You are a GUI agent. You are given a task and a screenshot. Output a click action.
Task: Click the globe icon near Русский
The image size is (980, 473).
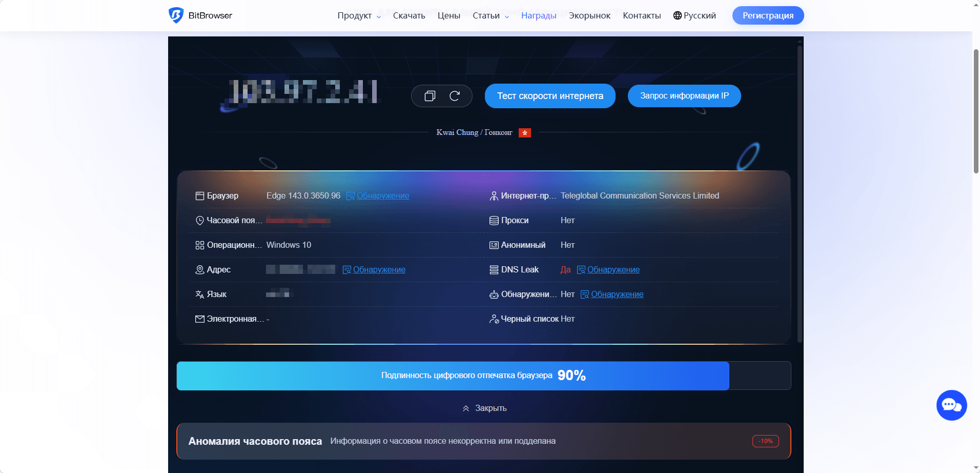click(x=678, y=15)
